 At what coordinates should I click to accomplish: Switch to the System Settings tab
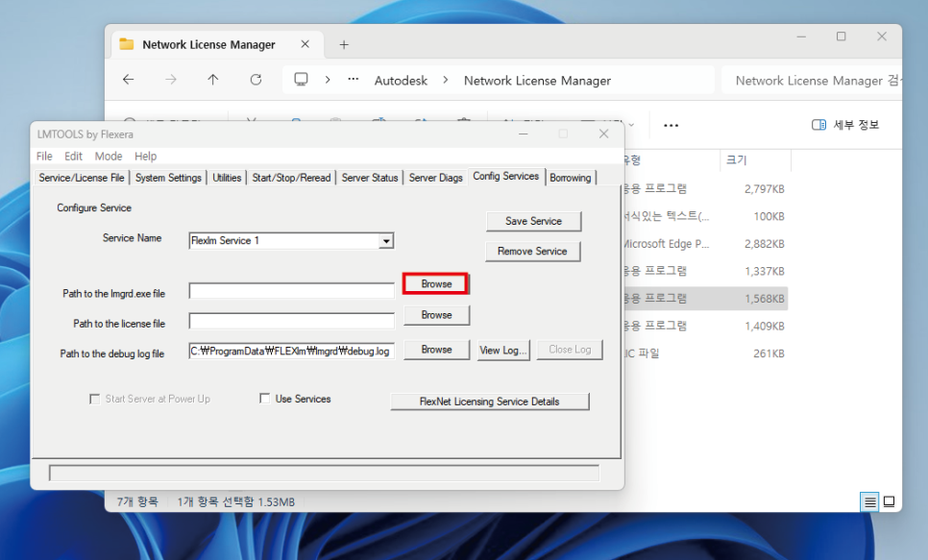click(x=168, y=178)
